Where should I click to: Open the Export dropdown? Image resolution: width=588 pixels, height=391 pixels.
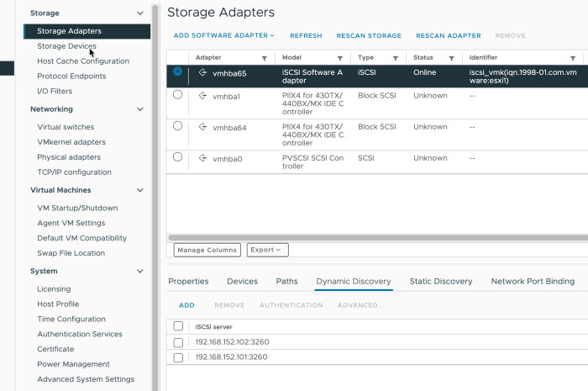click(x=267, y=250)
